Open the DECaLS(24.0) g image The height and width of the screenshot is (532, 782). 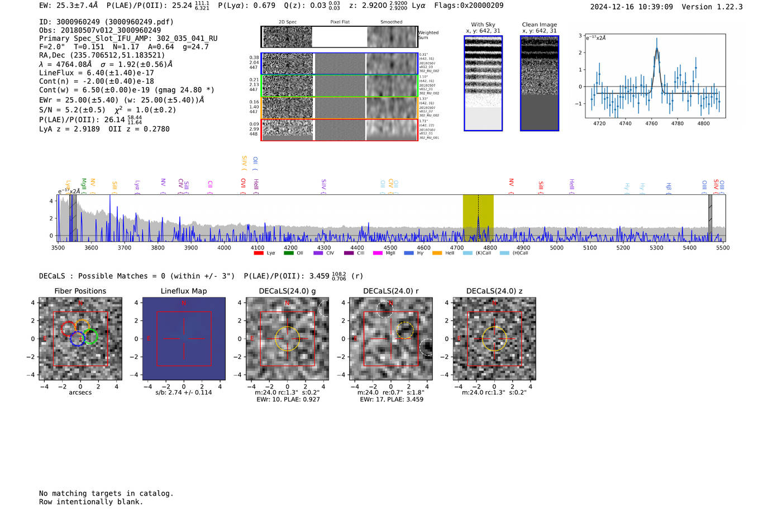pos(288,339)
